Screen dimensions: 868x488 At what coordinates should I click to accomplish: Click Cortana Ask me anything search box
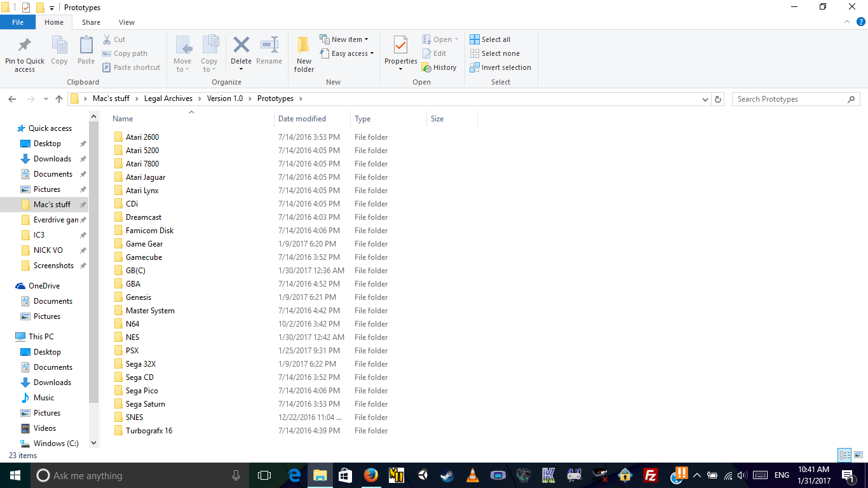click(140, 475)
